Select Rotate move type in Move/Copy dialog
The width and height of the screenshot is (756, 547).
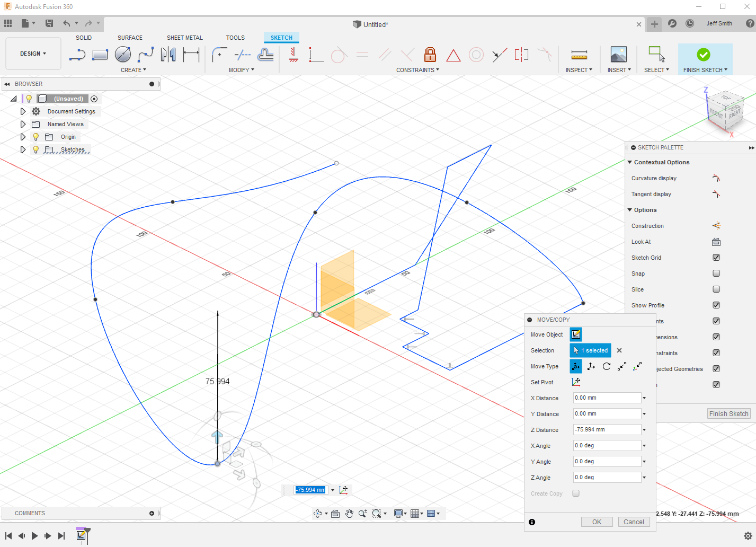[x=606, y=366]
